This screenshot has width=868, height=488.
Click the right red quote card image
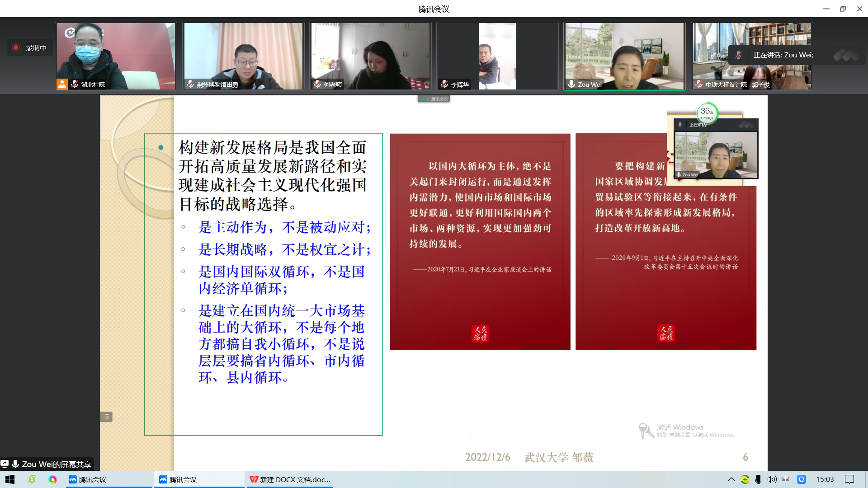[666, 242]
